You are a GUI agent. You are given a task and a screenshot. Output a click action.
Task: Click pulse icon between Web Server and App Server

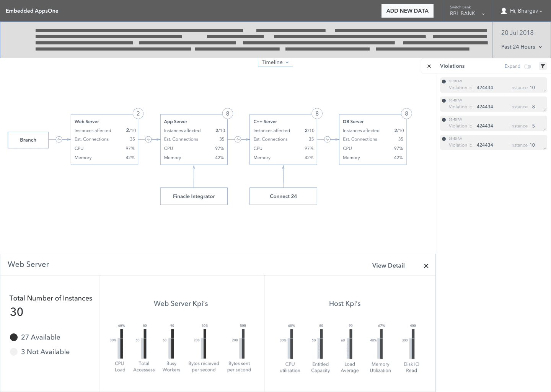coord(148,139)
